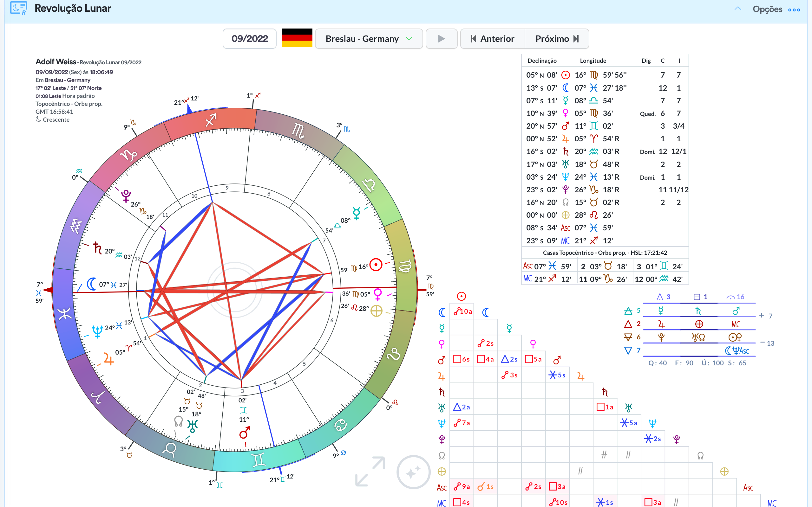The height and width of the screenshot is (507, 812).
Task: Open the Breslau - Germany location dropdown
Action: click(369, 39)
